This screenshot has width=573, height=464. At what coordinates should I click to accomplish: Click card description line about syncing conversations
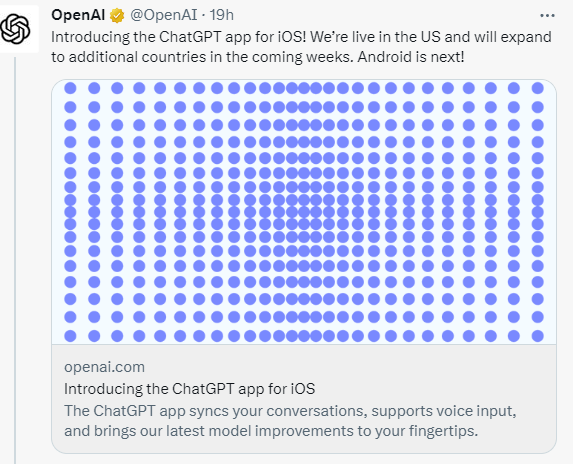(290, 411)
